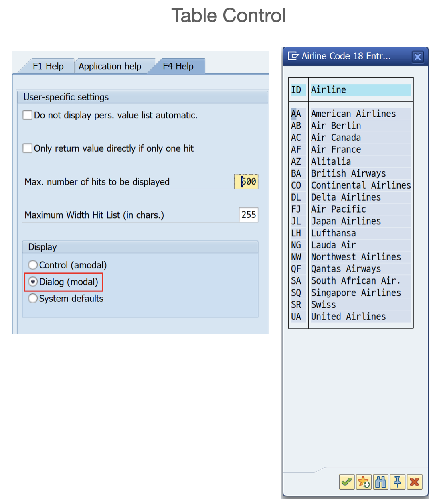
Task: Switch to the F1 Help tab
Action: (48, 66)
